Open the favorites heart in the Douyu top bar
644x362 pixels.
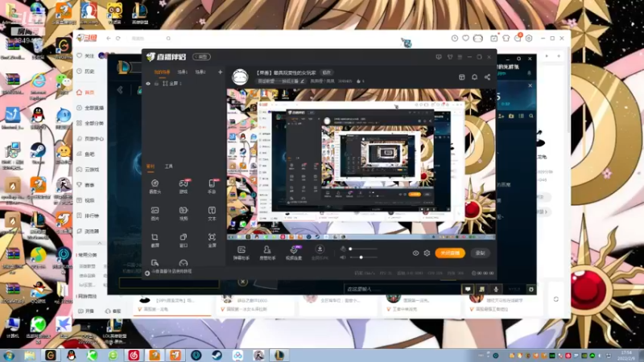click(466, 38)
